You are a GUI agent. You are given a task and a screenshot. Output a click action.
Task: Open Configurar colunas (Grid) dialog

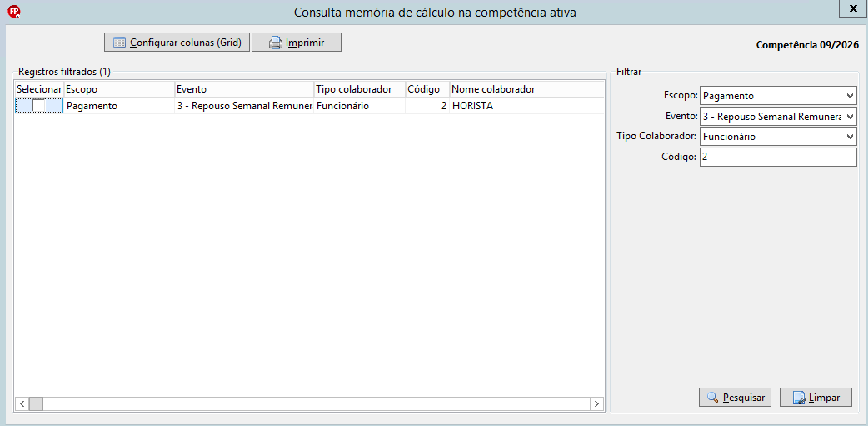[177, 43]
